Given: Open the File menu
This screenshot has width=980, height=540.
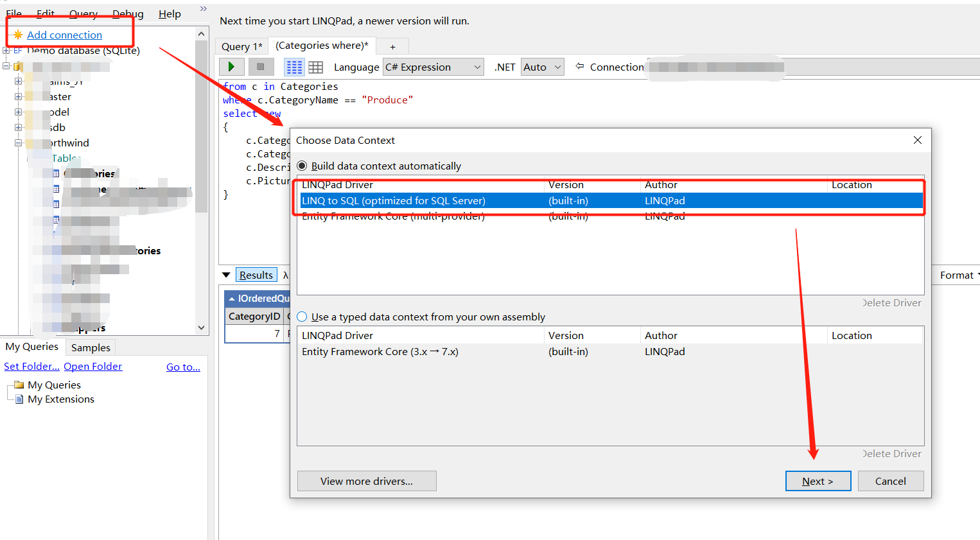Looking at the screenshot, I should coord(13,13).
